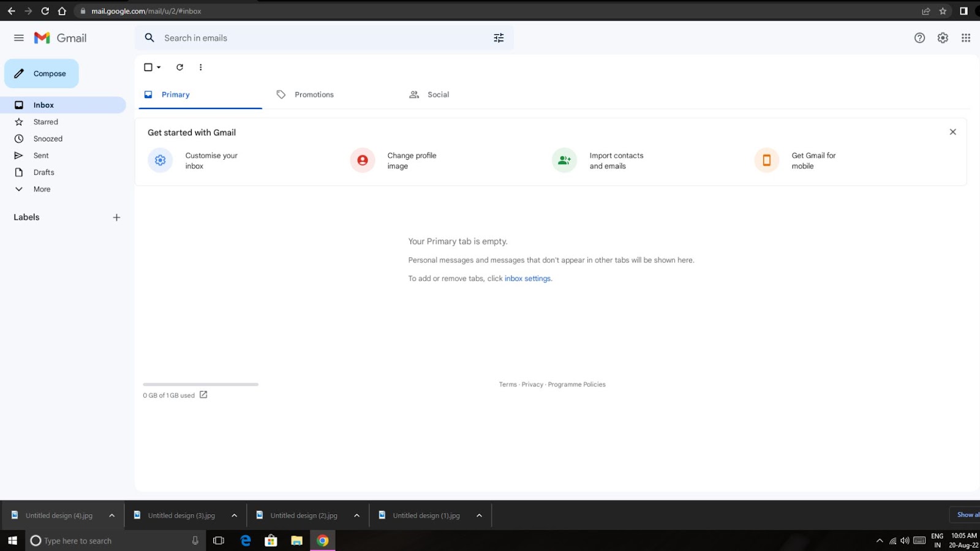
Task: Open Gmail settings gear
Action: (x=943, y=38)
